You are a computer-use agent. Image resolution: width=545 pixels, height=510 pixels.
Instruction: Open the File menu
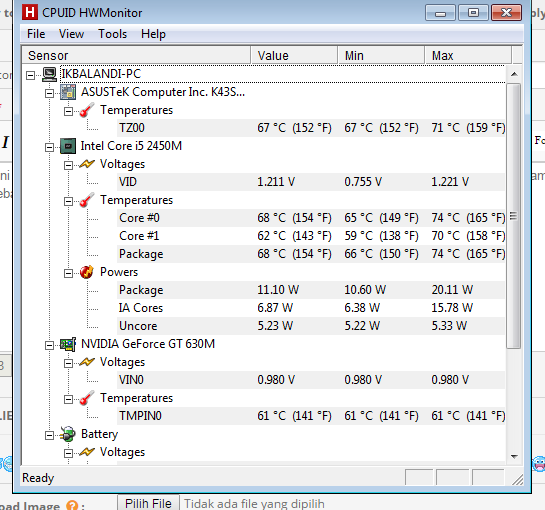point(36,34)
